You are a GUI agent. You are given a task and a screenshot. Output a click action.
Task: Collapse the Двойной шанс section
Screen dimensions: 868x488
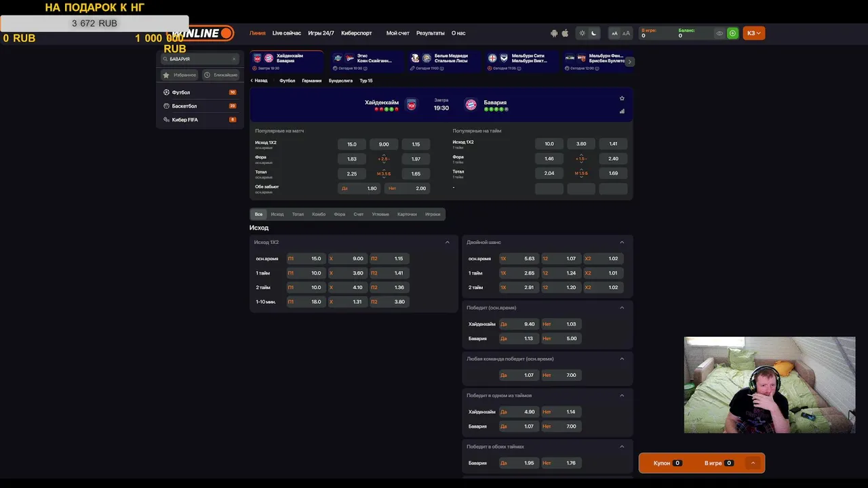[x=622, y=242]
